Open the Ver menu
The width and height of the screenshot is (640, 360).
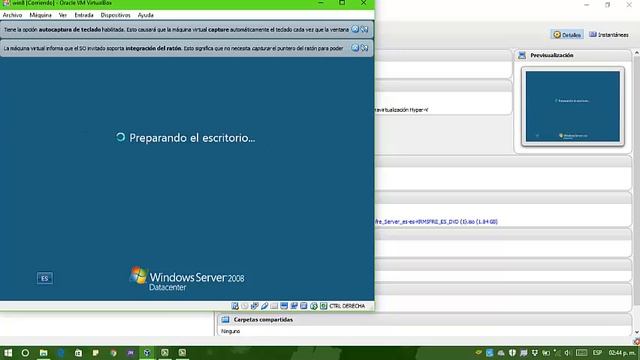[x=62, y=15]
